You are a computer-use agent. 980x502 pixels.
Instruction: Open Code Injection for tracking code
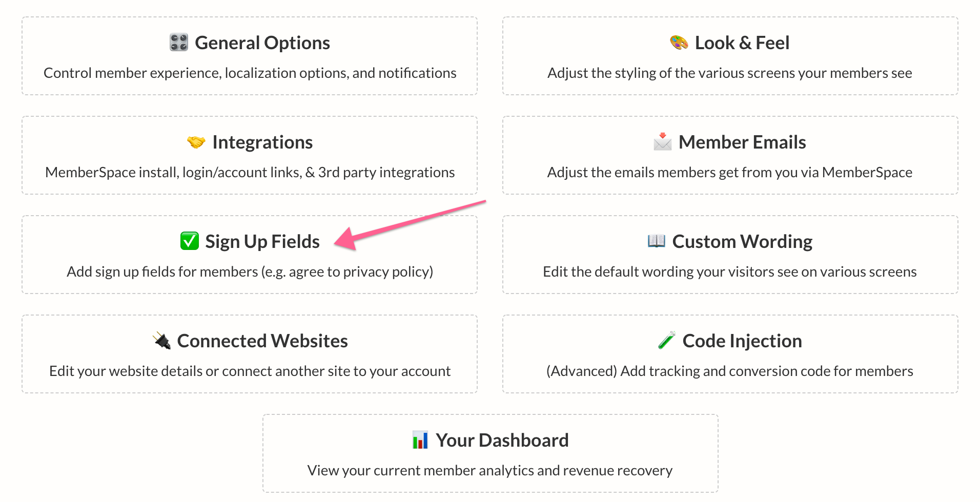click(x=730, y=353)
